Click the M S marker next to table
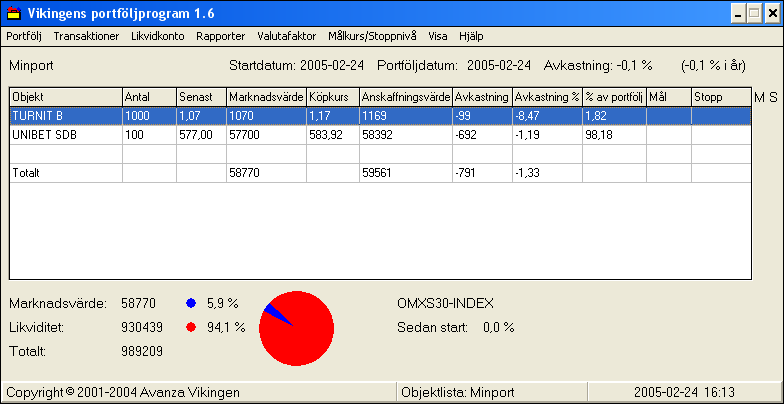This screenshot has height=404, width=784. click(x=766, y=98)
